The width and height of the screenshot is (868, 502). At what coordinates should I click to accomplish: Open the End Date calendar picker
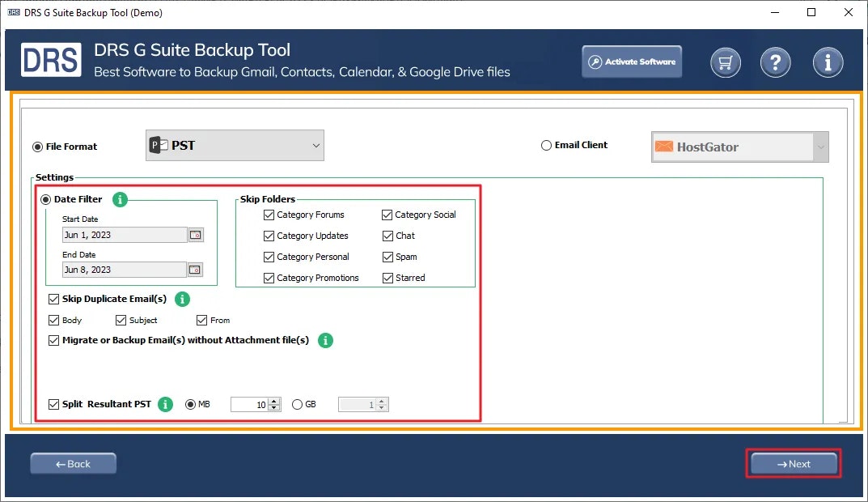tap(195, 270)
